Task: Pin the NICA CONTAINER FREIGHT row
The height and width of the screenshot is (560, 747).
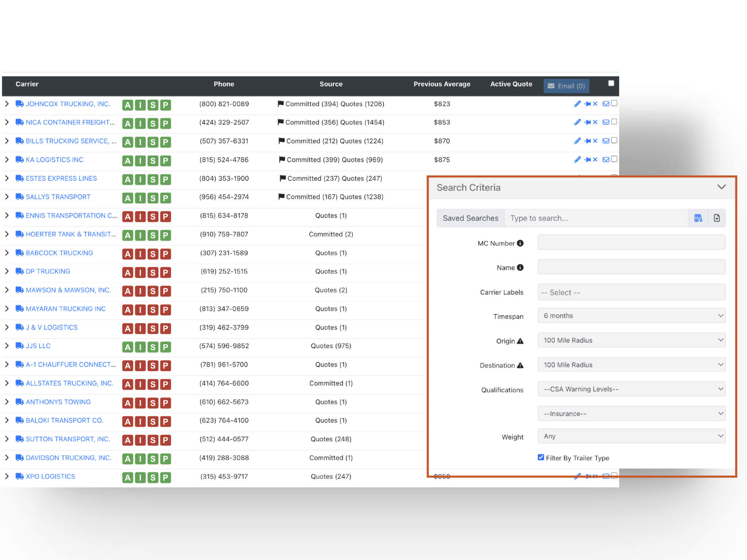Action: 588,122
